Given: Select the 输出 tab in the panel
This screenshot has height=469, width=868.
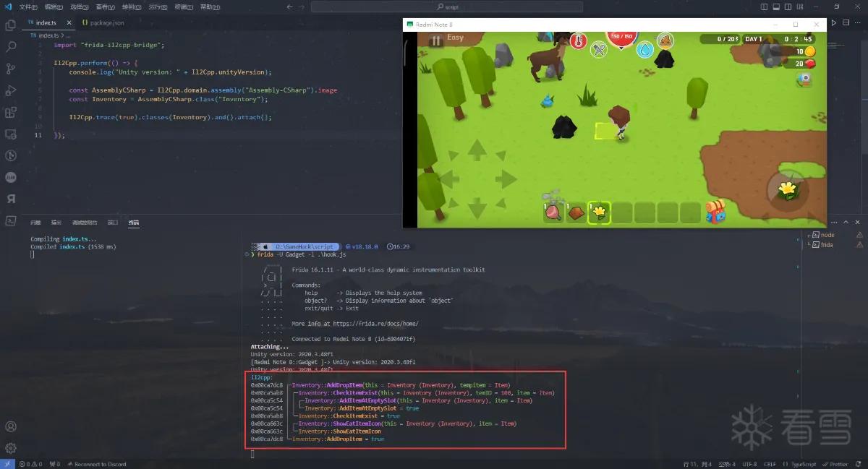Looking at the screenshot, I should 56,223.
